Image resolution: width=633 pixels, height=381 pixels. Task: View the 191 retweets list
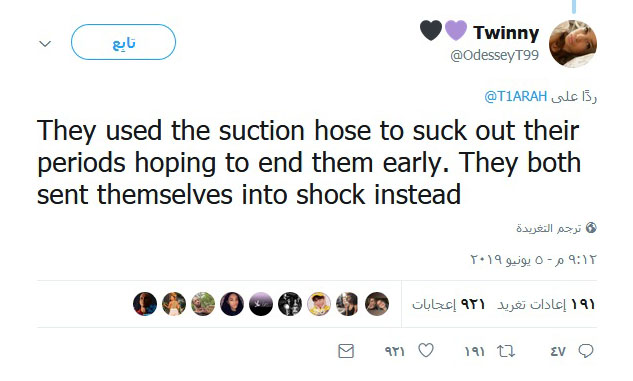pyautogui.click(x=546, y=304)
